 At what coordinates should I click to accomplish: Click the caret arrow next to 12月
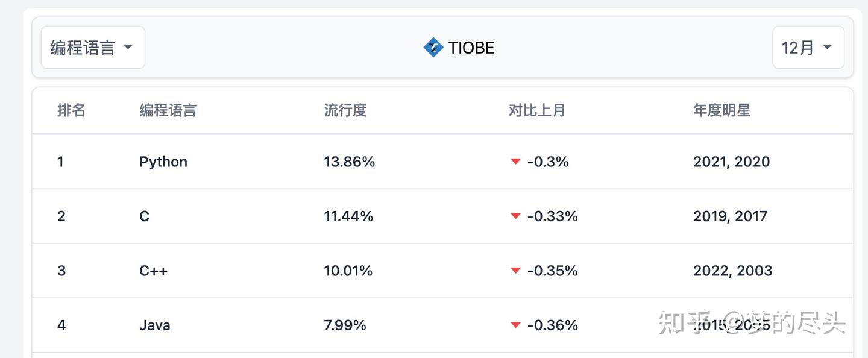click(x=827, y=48)
